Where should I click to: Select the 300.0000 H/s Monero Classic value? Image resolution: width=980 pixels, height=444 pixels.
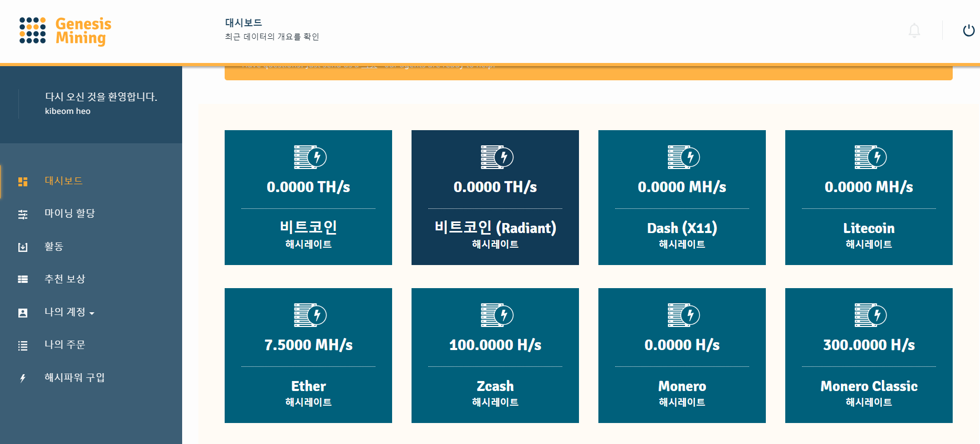click(869, 345)
